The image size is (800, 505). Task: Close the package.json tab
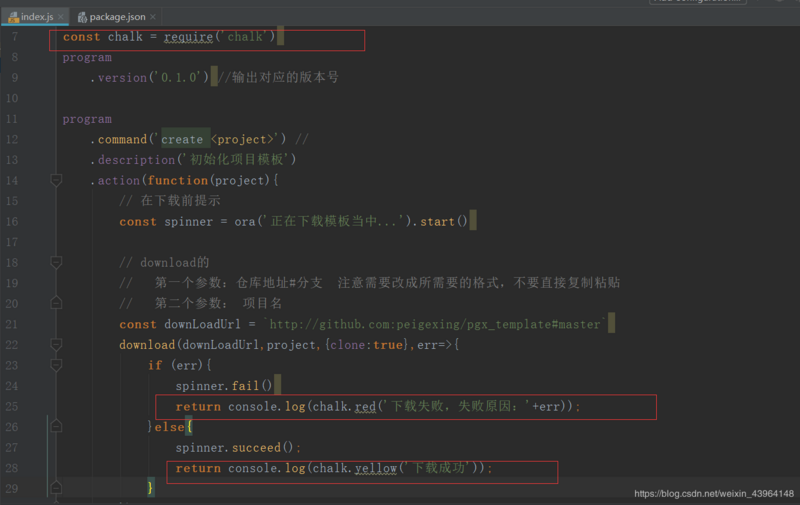point(153,17)
